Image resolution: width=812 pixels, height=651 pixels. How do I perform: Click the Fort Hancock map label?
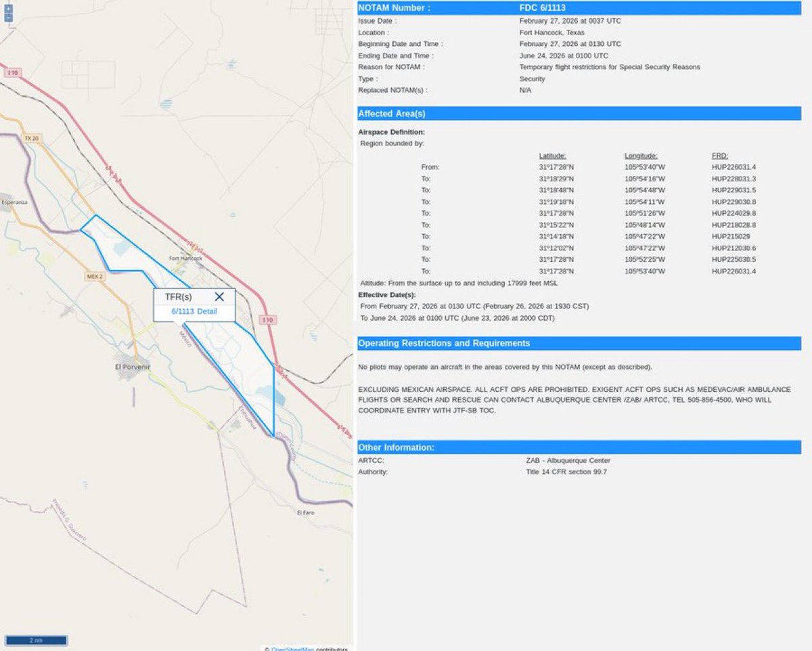coord(185,258)
